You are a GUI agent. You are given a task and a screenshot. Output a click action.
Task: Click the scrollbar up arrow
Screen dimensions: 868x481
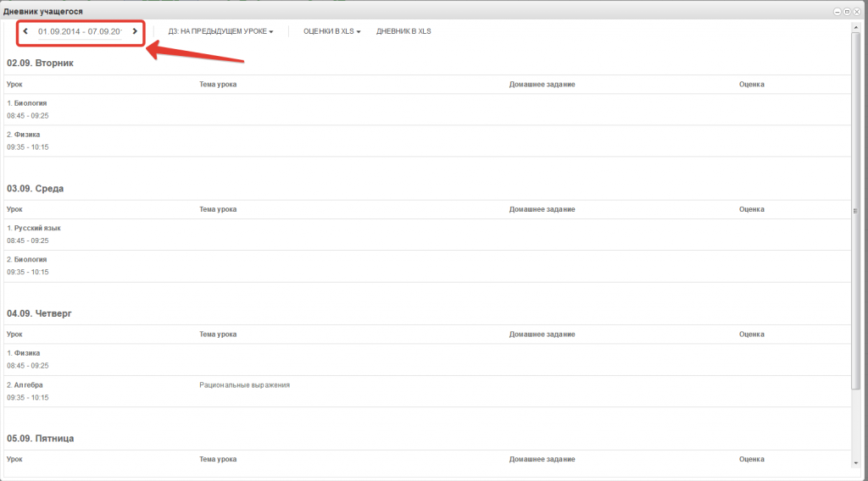(x=856, y=27)
